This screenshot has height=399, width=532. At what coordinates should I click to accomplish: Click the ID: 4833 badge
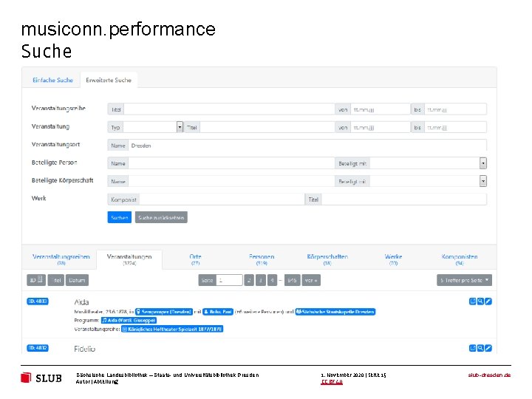point(38,301)
